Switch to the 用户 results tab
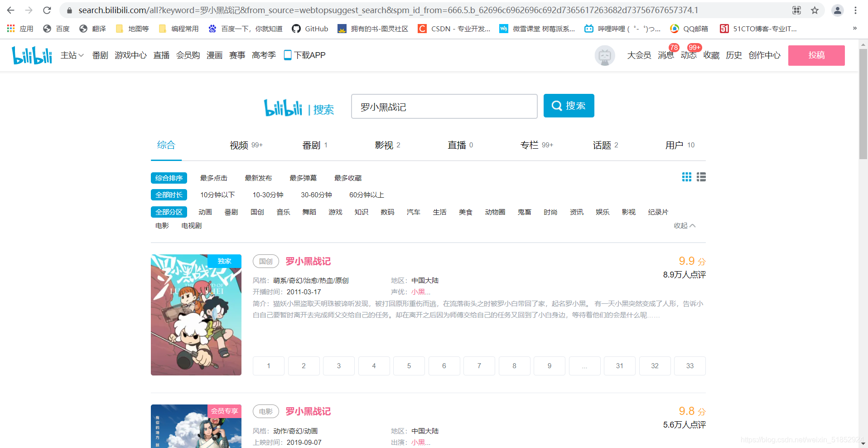The width and height of the screenshot is (868, 448). [680, 145]
